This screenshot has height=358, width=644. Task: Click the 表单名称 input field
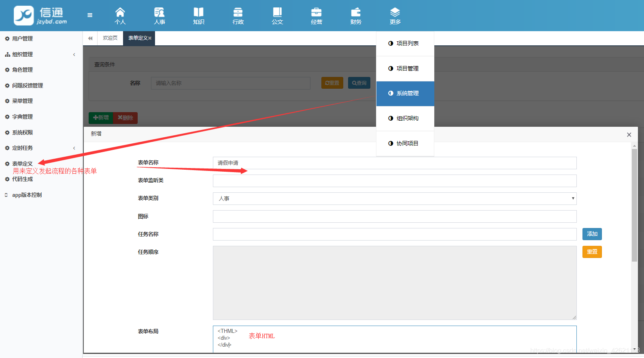[395, 163]
